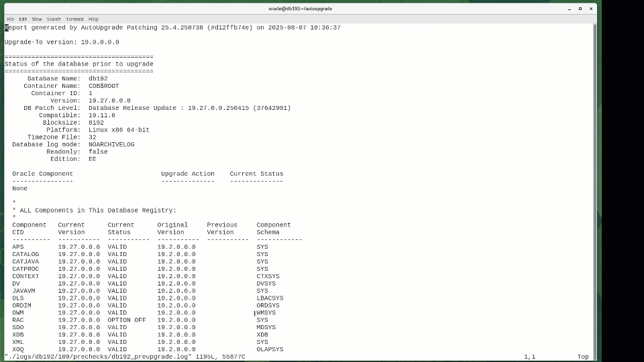Open the Edit menu
644x362 pixels.
(x=23, y=19)
